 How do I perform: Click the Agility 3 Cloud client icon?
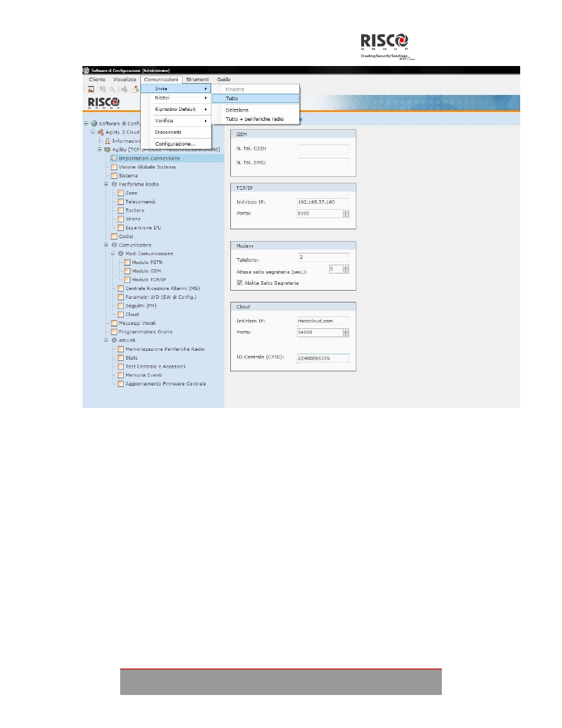100,133
